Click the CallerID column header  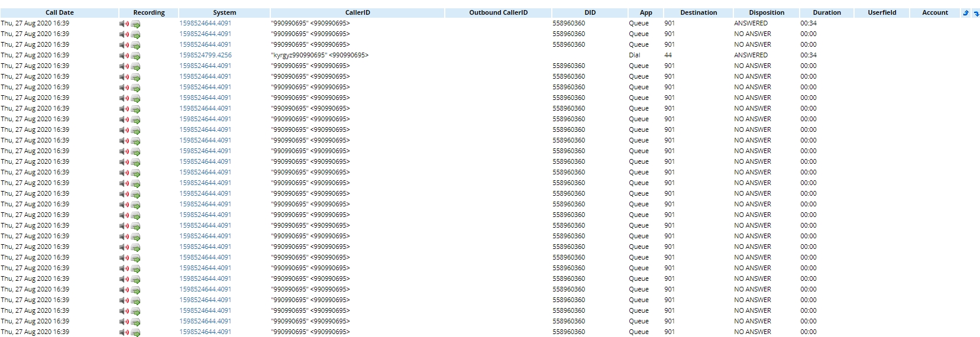tap(357, 12)
